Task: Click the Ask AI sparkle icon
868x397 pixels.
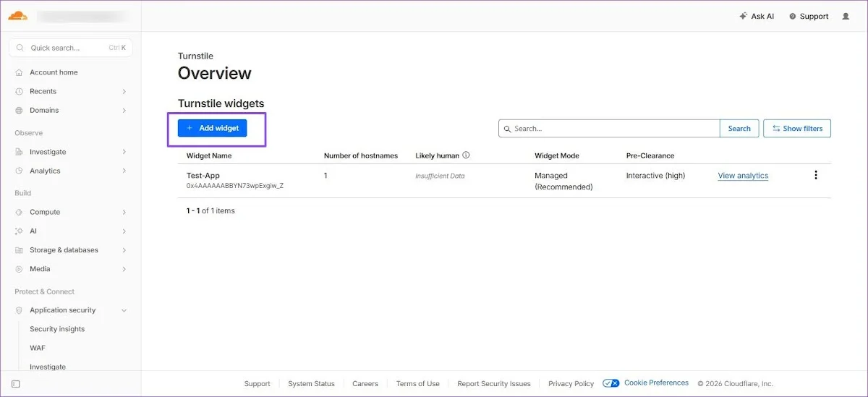Action: tap(743, 16)
